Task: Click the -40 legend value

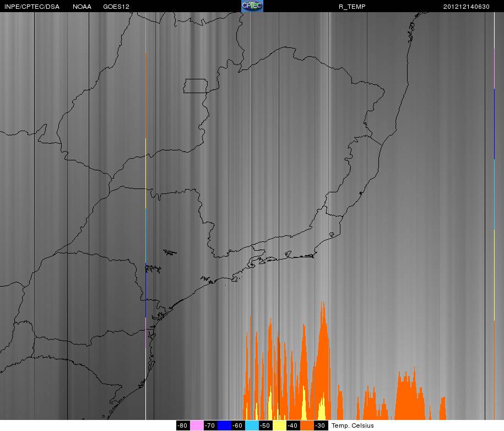Action: (x=294, y=425)
